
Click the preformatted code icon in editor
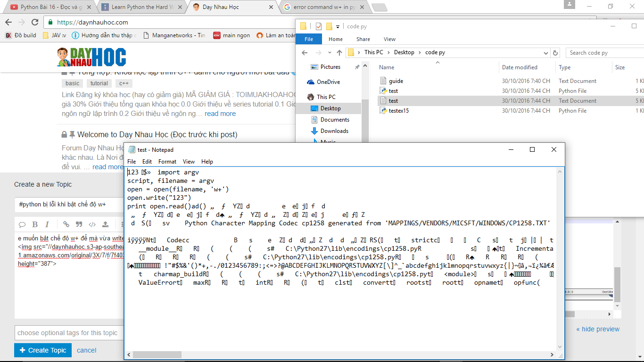point(92,224)
